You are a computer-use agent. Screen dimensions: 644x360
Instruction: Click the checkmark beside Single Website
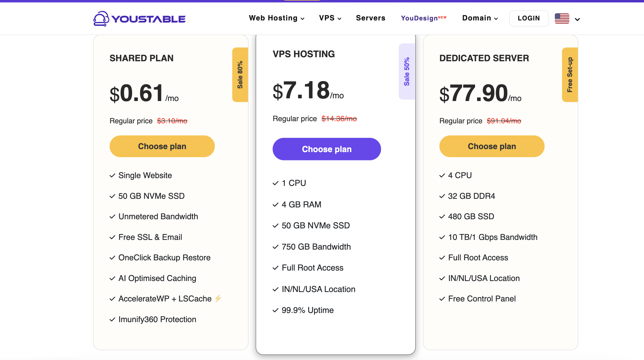[113, 176]
